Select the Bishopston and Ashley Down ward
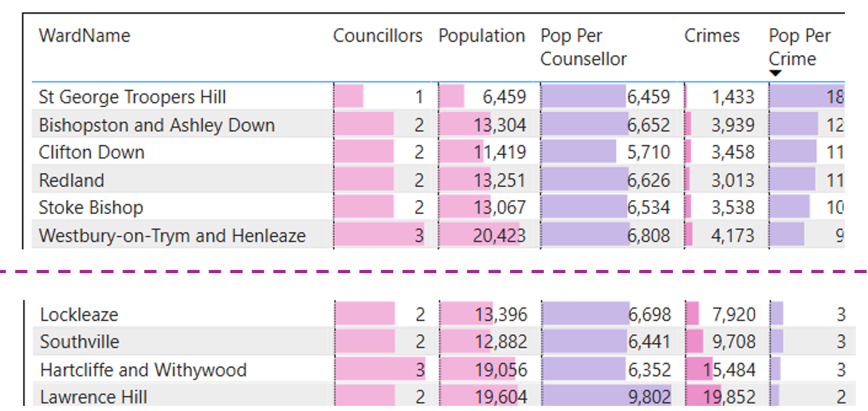The width and height of the screenshot is (868, 411). pos(438,124)
